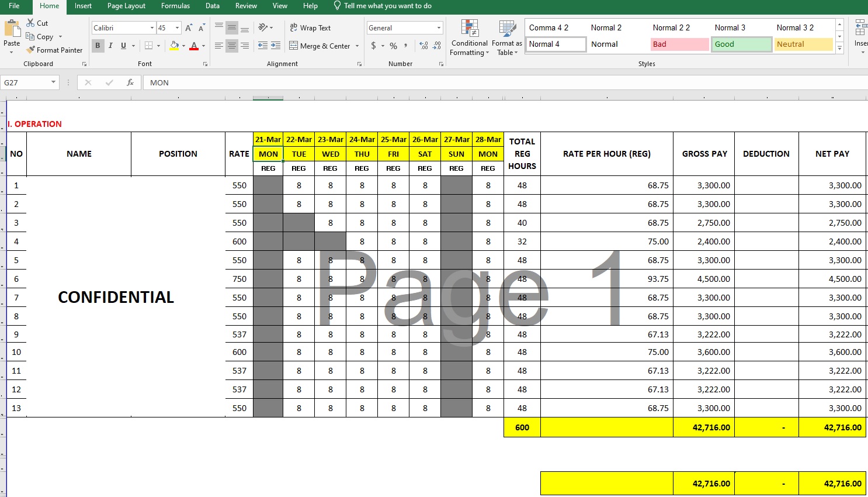Toggle Align Right
The height and width of the screenshot is (497, 868).
[245, 46]
